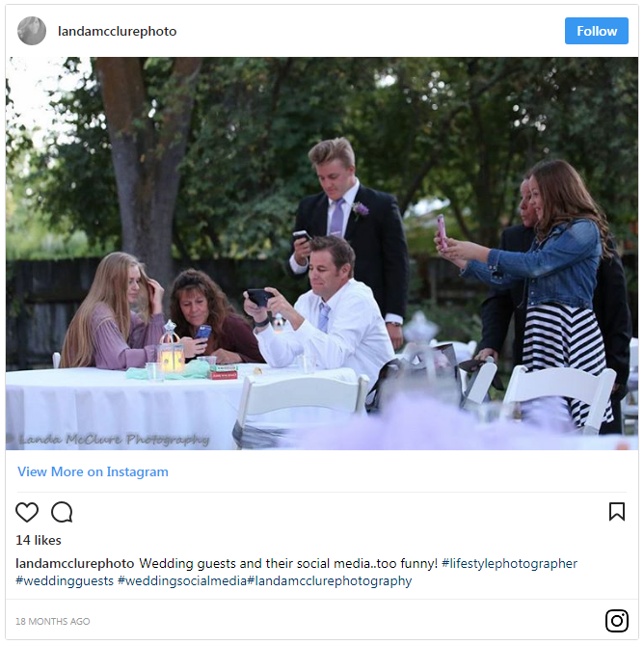Open the wedding guests photo
Viewport: 644px width, 645px height.
[322, 253]
